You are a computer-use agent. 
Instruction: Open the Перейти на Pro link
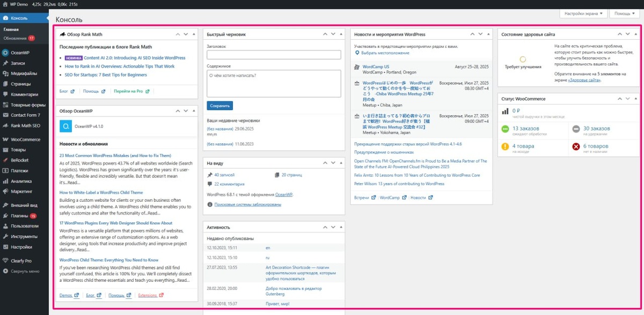(x=128, y=91)
